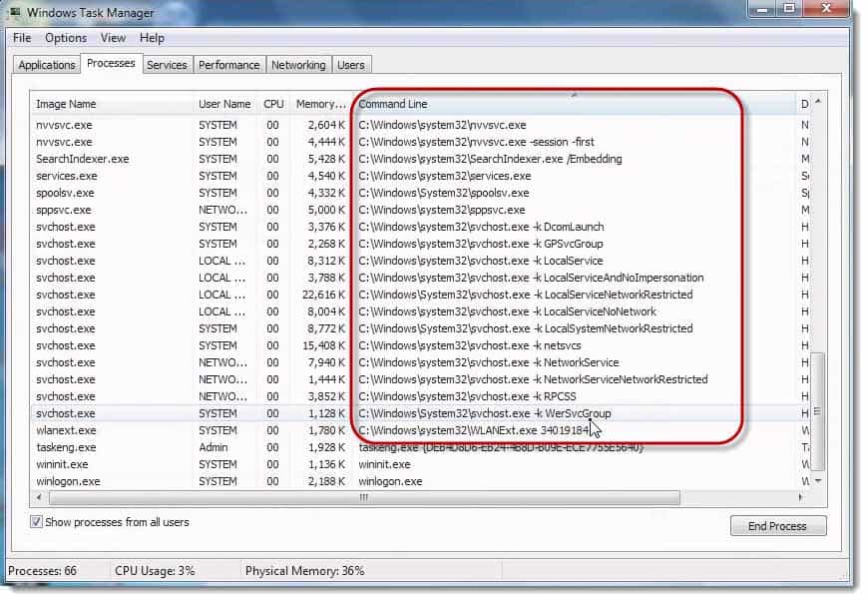This screenshot has width=868, height=601.
Task: Select the wlanext.exe process
Action: [x=420, y=430]
